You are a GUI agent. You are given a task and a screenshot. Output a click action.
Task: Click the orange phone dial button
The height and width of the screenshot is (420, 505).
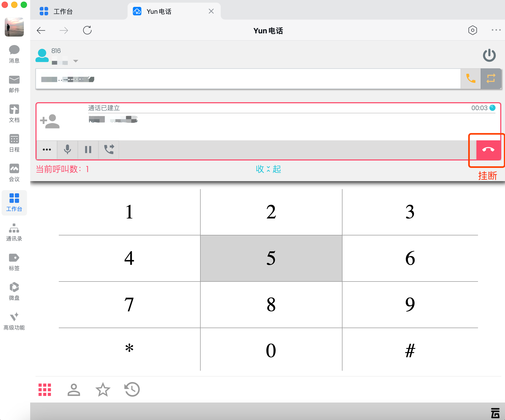tap(471, 79)
